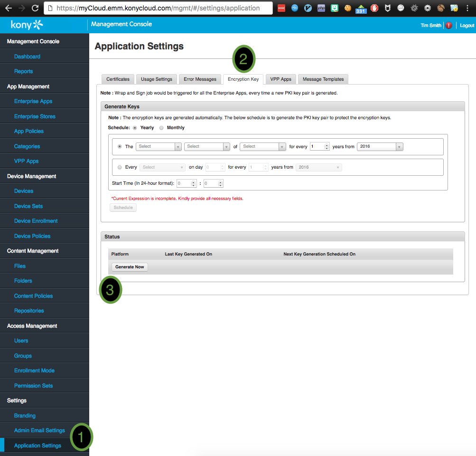Click the red alert icon beside Tim Smith
Viewport: 476px width, 456px height.
pyautogui.click(x=448, y=26)
